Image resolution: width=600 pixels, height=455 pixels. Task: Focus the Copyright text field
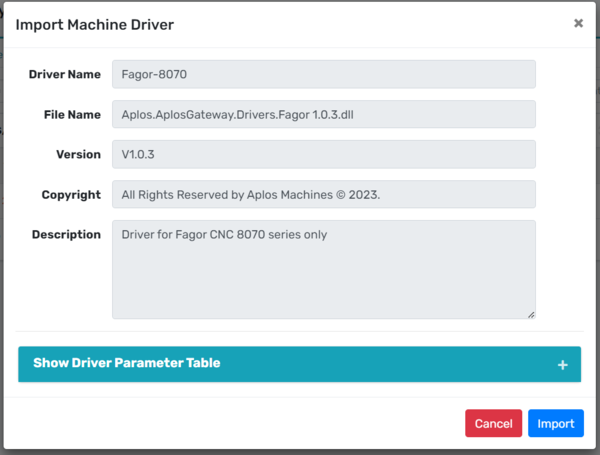point(323,195)
